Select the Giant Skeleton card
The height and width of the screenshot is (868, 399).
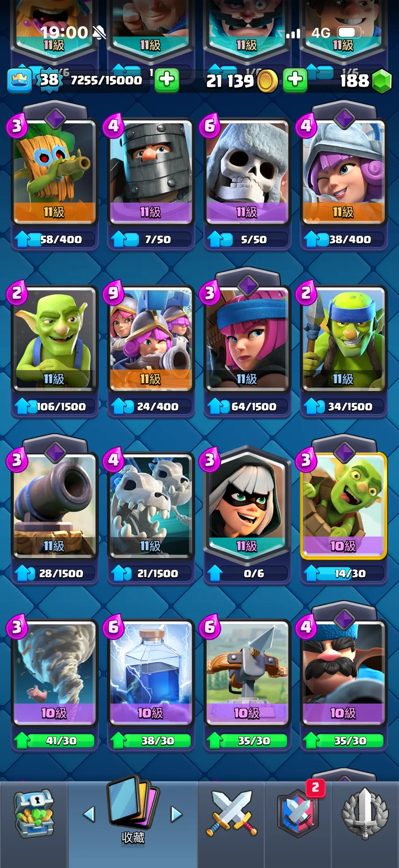point(247,172)
